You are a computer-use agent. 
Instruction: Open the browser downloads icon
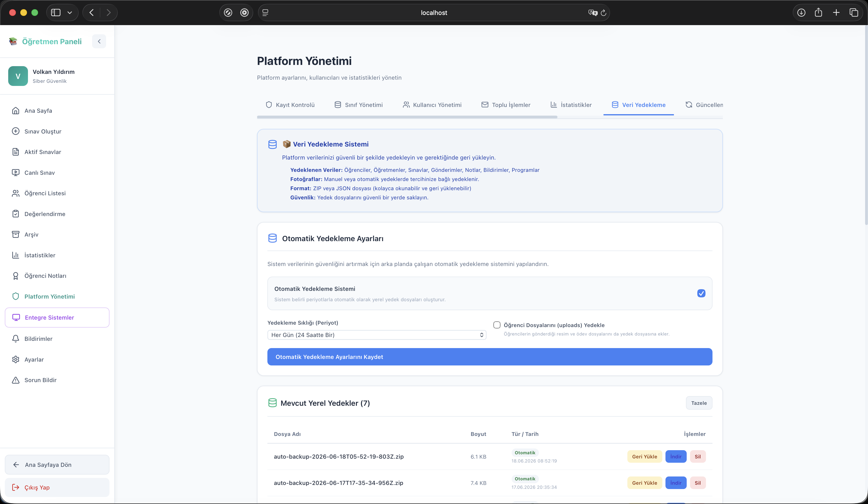point(801,13)
